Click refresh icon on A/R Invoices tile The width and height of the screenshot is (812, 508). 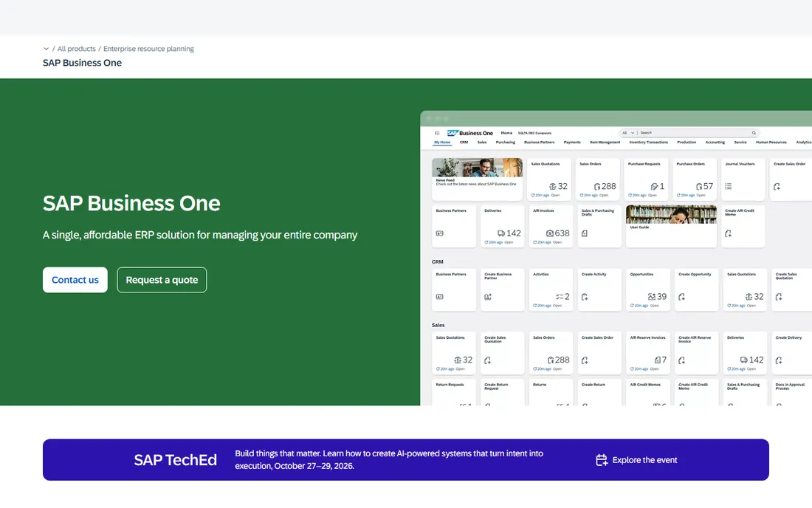click(535, 242)
